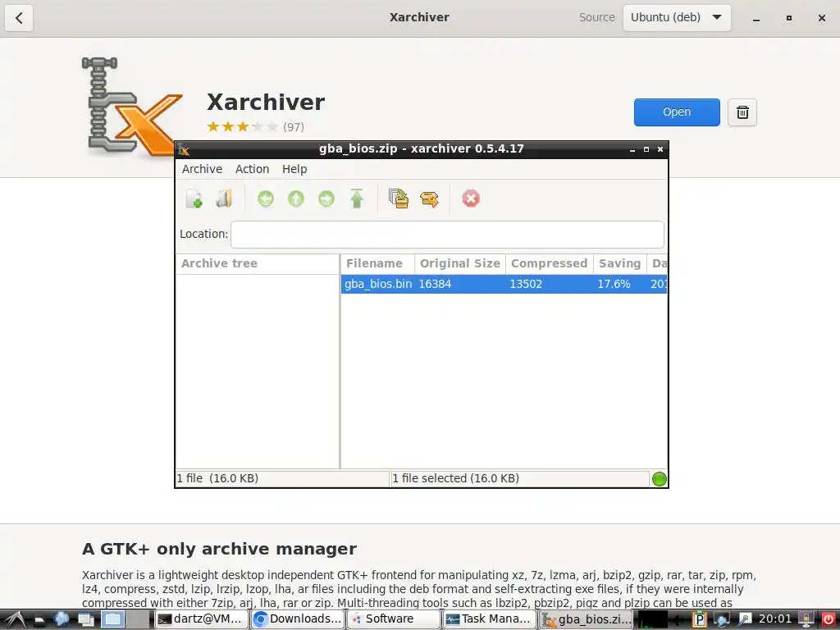Click the (97) reviews count
The width and height of the screenshot is (840, 630).
(x=294, y=127)
